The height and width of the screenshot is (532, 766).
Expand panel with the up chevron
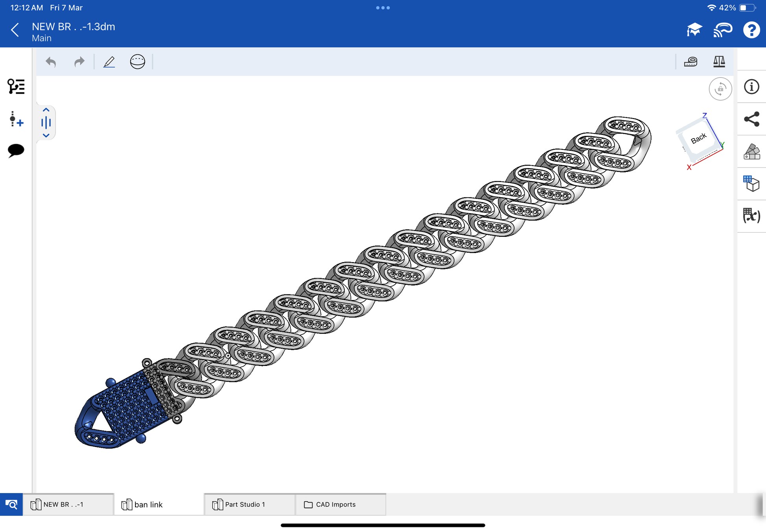[x=46, y=110]
